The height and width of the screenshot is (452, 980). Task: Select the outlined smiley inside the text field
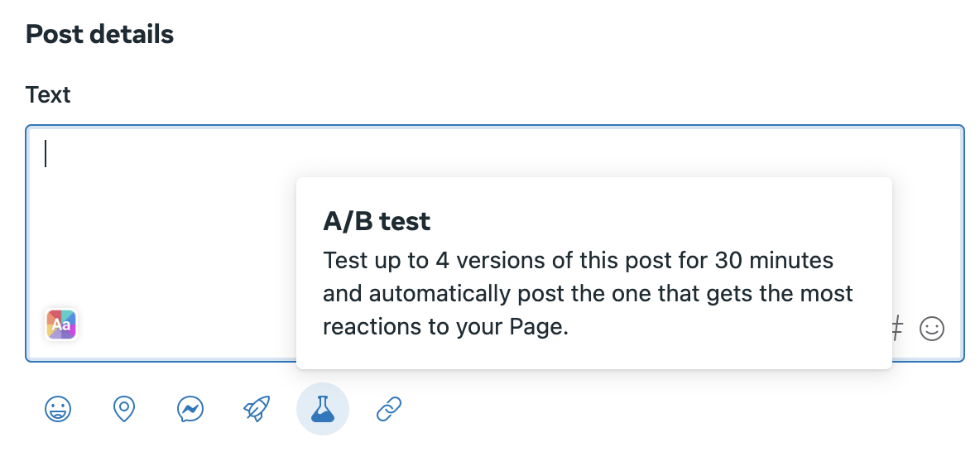(932, 328)
